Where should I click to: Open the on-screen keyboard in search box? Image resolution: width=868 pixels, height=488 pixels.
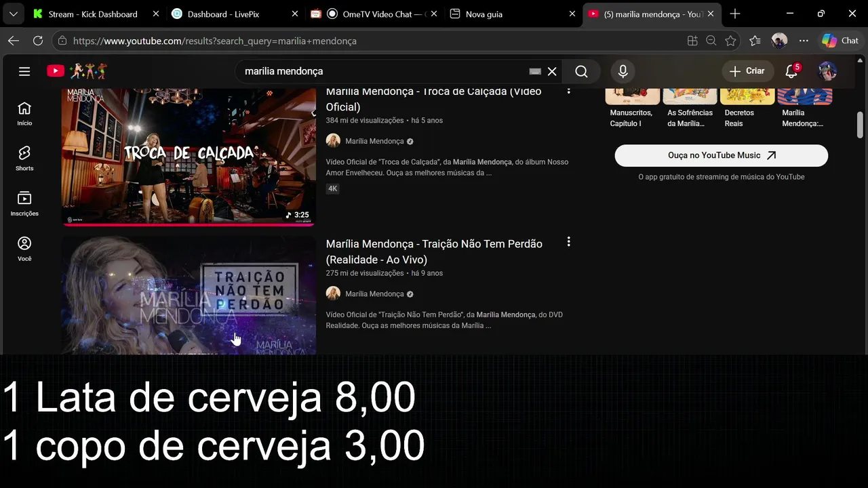click(x=535, y=71)
